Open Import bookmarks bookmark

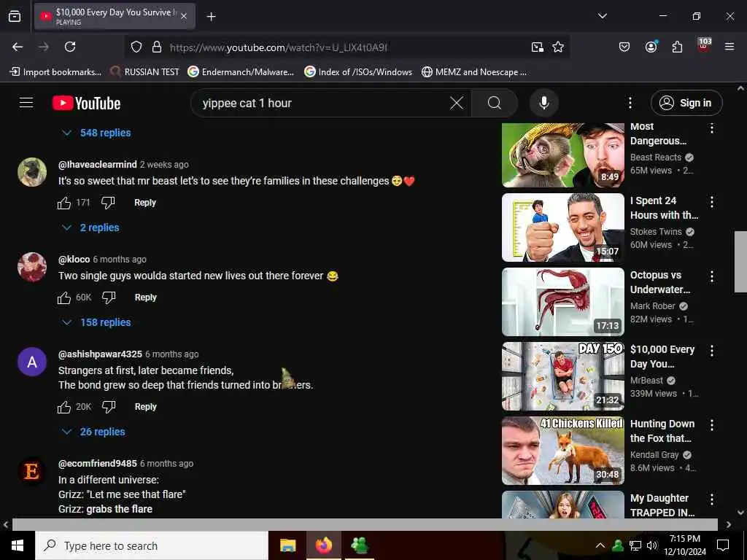click(x=55, y=72)
